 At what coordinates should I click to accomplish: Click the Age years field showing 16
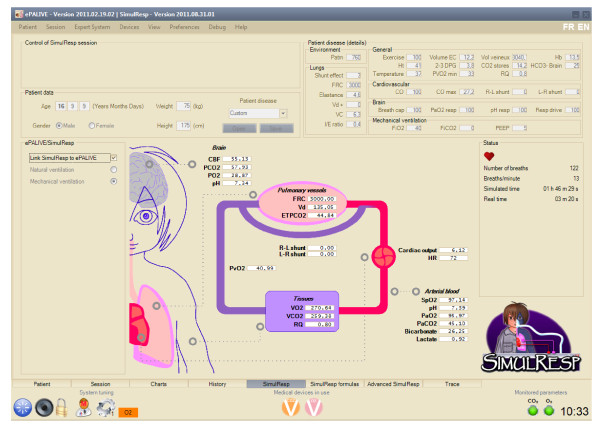61,106
